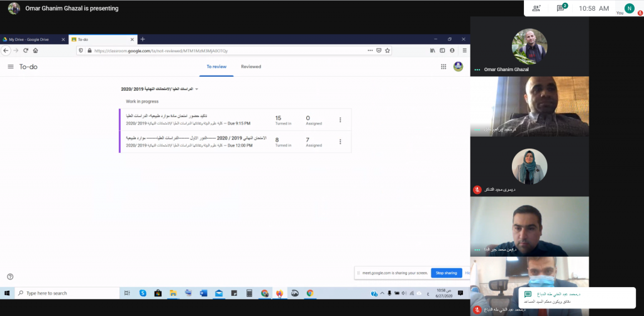This screenshot has height=316, width=644.
Task: Switch to the Reviewed tab
Action: tap(251, 67)
